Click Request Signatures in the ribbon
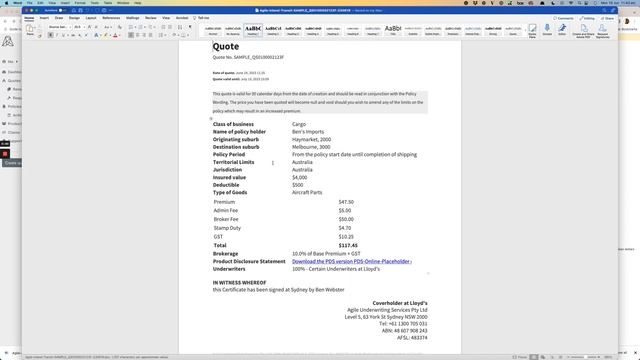640x360 pixels. pos(602,31)
